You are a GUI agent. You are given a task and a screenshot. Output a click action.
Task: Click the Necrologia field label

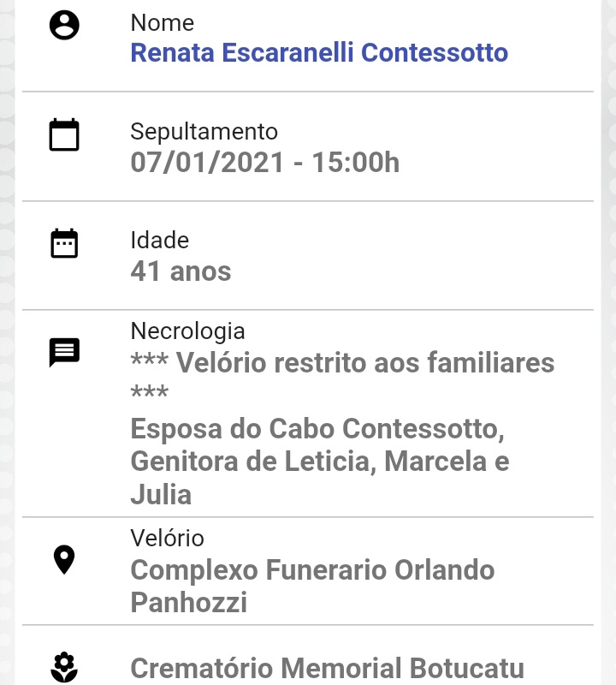tap(187, 331)
